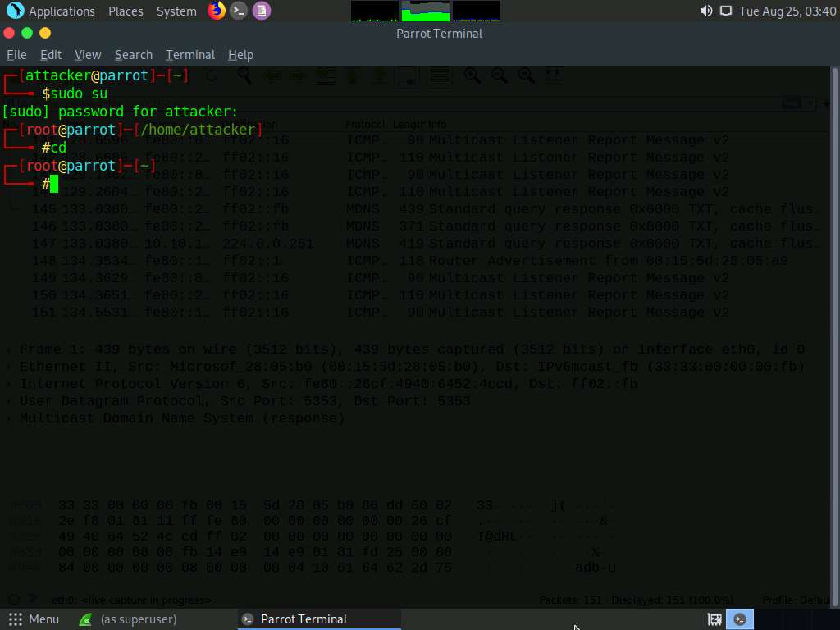Open the volume control icon

tap(706, 11)
